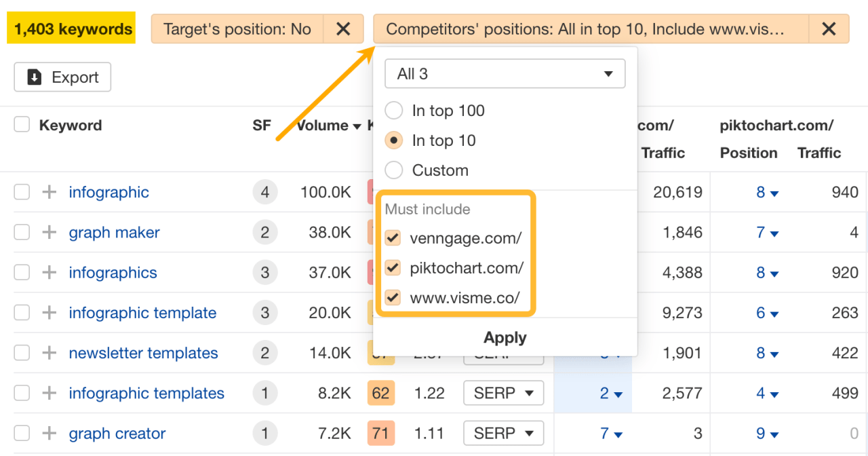Expand the "newsletter templates" row with plus icon
The width and height of the screenshot is (868, 456).
(x=47, y=353)
